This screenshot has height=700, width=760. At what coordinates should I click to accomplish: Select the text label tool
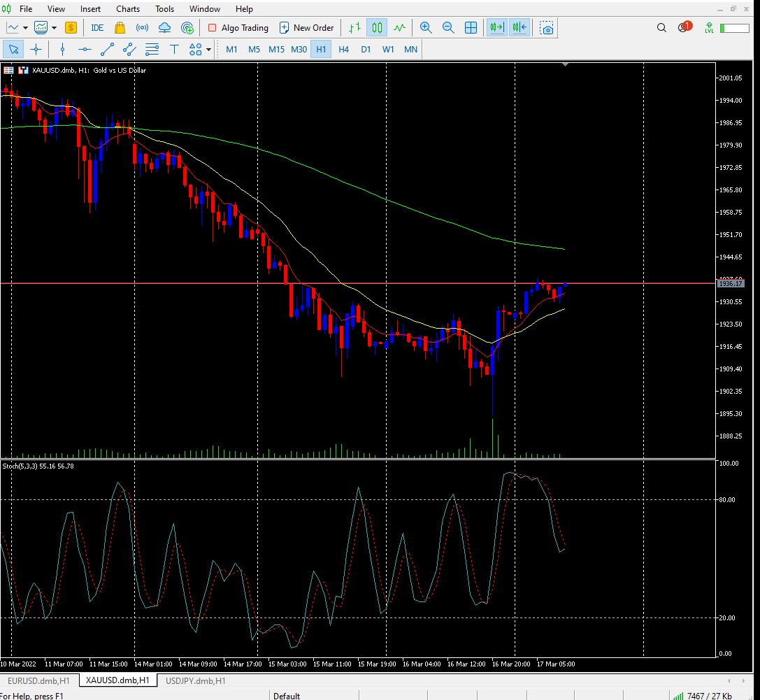pos(175,49)
